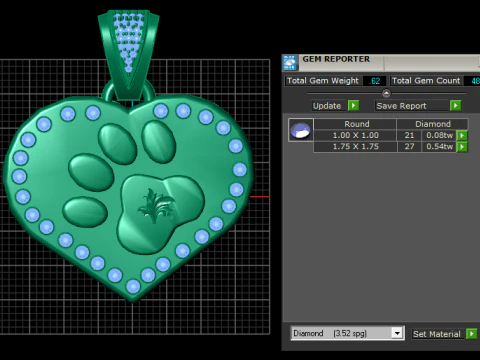
Task: Click the green arrow on the 0.54tw row
Action: 462,147
